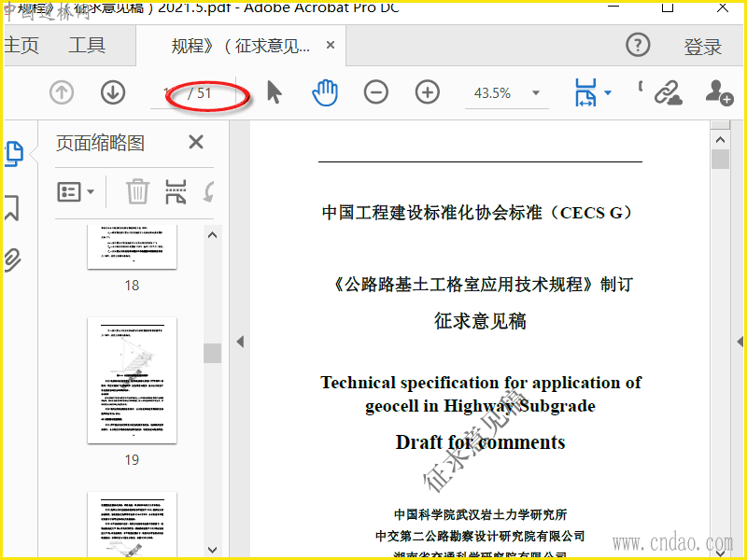Select the arrow selection tool
The image size is (747, 560).
(275, 92)
